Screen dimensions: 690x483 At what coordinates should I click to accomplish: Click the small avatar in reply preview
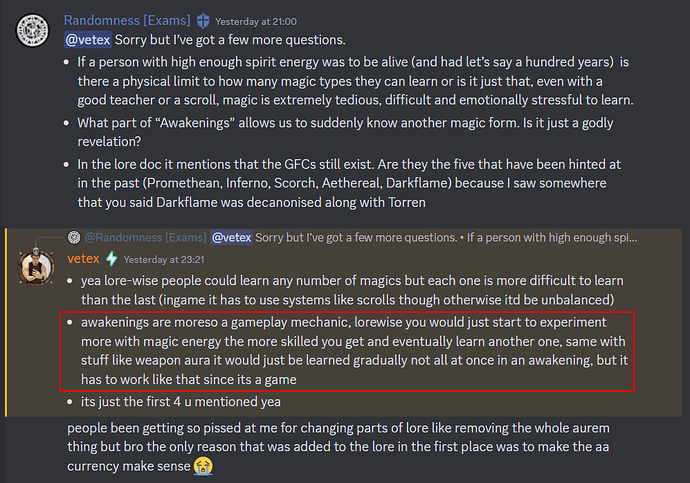[74, 237]
